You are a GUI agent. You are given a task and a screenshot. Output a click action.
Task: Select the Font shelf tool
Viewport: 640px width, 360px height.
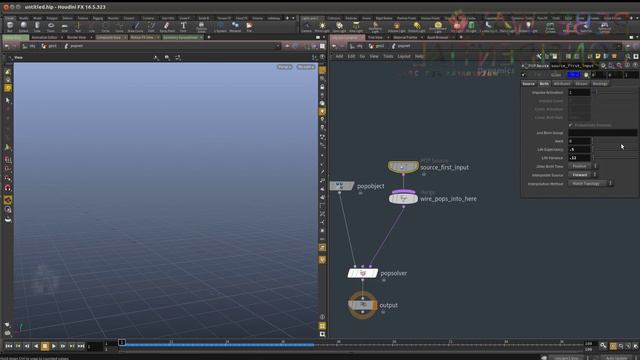click(x=183, y=27)
